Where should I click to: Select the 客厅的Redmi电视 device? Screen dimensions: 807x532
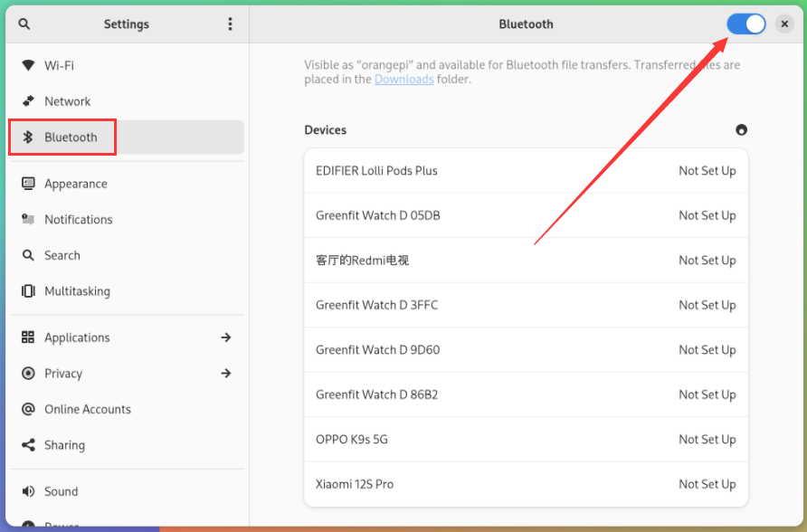coord(526,261)
